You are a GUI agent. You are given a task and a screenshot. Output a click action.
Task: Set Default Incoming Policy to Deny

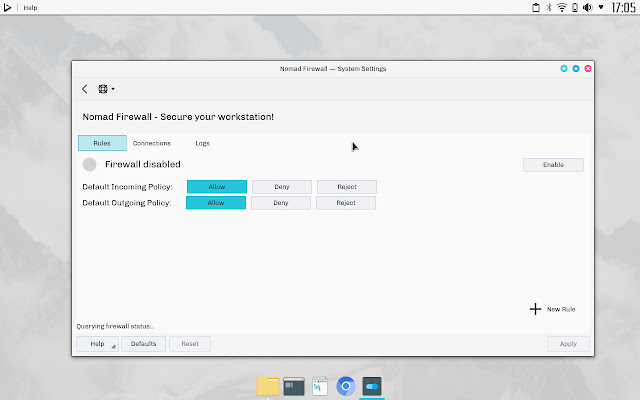[282, 187]
